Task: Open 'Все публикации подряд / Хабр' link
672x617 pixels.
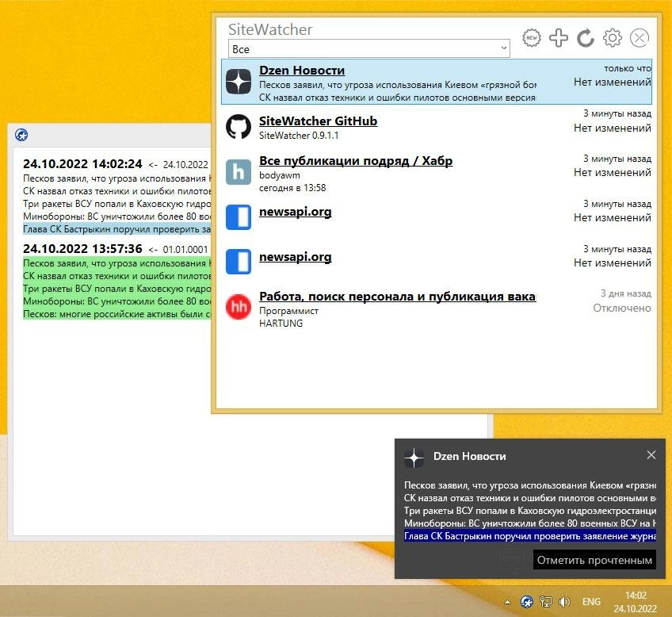Action: (356, 161)
